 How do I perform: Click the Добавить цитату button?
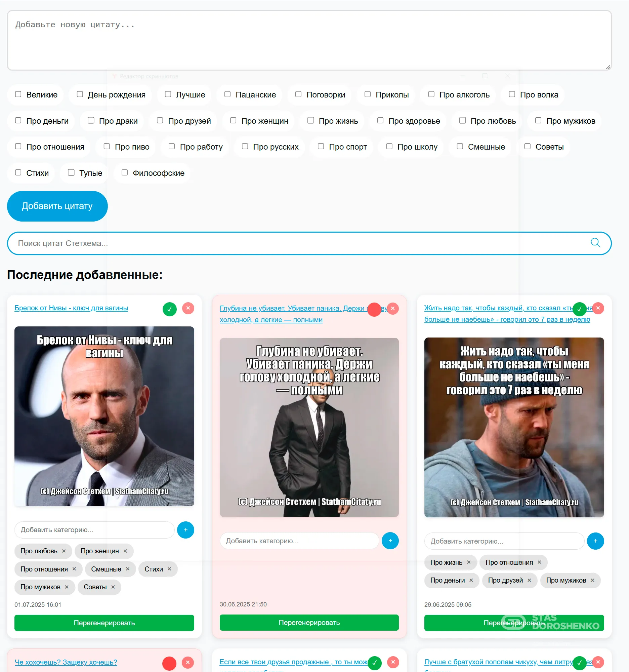click(x=57, y=206)
